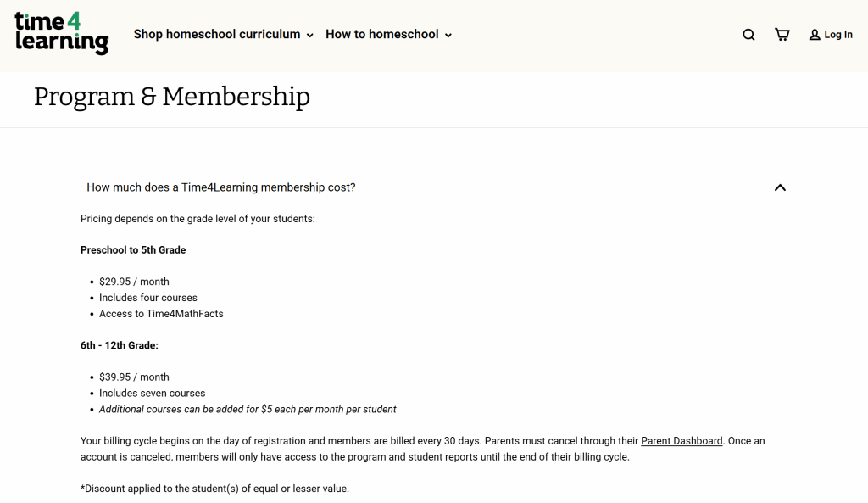Expand the chevron beside Shop homeschool curriculum
The width and height of the screenshot is (868, 503).
tap(310, 36)
